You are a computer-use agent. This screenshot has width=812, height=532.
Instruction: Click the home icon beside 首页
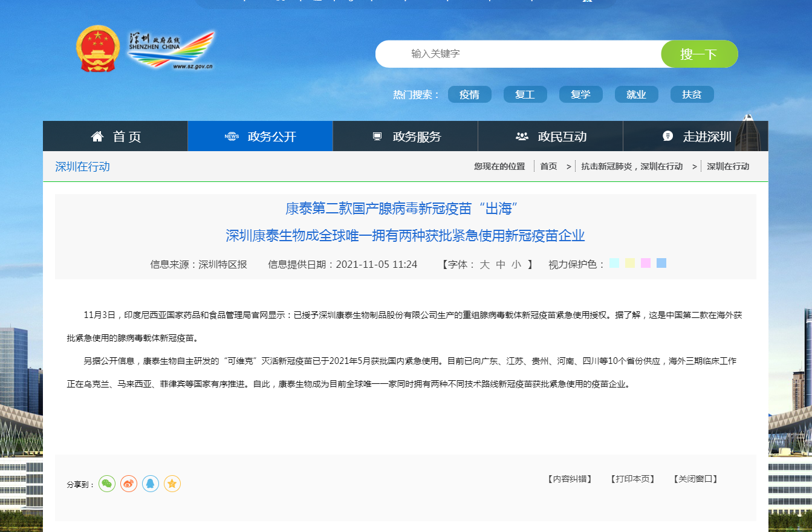tap(97, 137)
